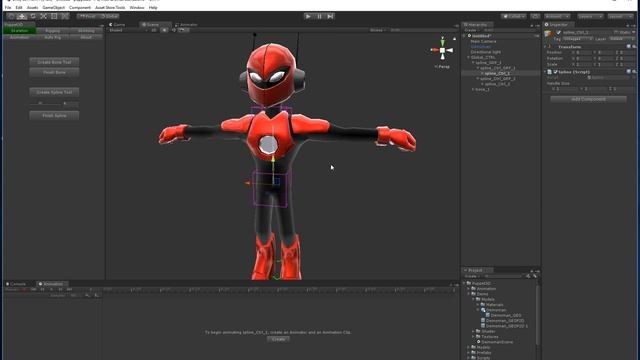Select the Rotate tool in toolbar

[33, 16]
